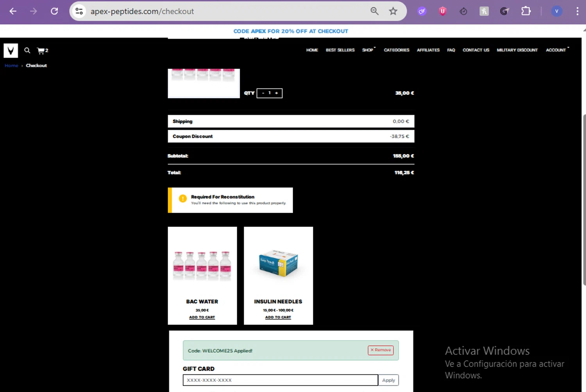The height and width of the screenshot is (392, 586).
Task: Click the INSULIN NEEDLES price range text
Action: [x=278, y=310]
